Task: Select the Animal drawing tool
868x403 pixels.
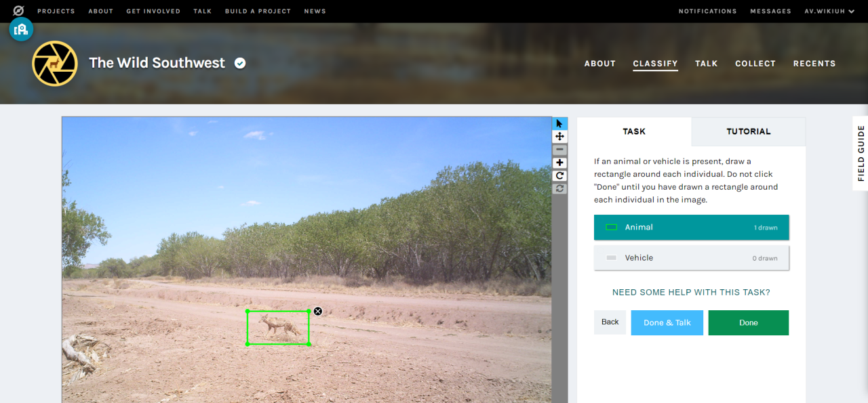Action: (x=691, y=228)
